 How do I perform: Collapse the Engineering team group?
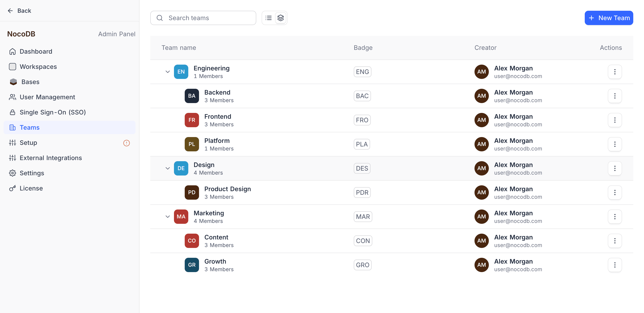[x=168, y=72]
